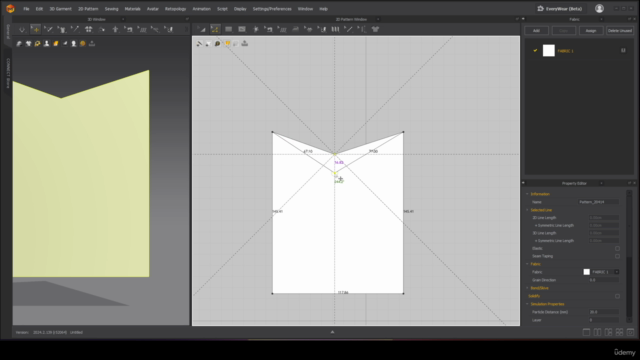The height and width of the screenshot is (360, 640).
Task: Collapse the Bond/Skive section
Action: pos(527,288)
